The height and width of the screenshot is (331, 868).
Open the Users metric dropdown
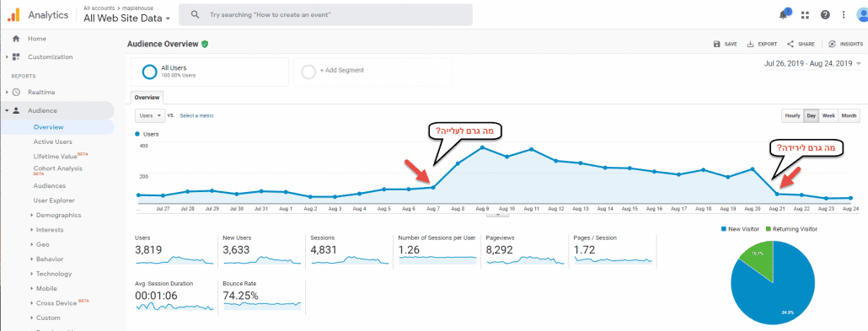pos(149,115)
